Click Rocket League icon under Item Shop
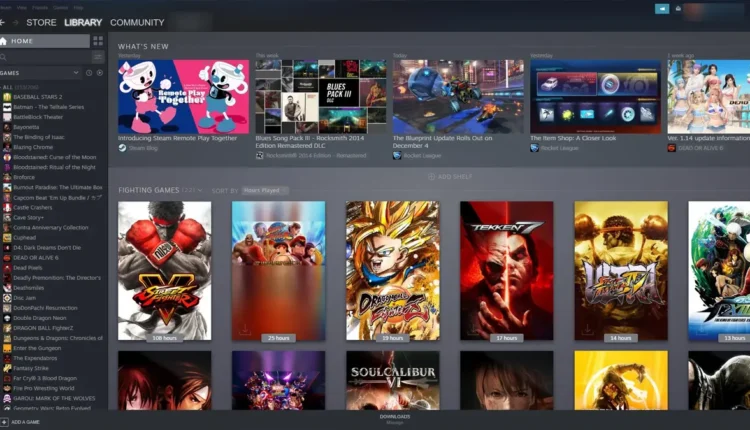This screenshot has width=750, height=430. tap(534, 148)
